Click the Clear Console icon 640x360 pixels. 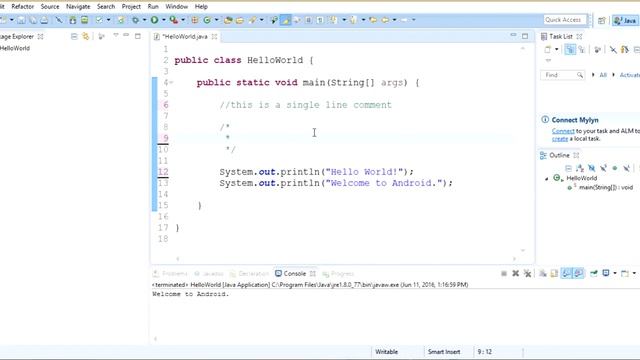point(542,273)
